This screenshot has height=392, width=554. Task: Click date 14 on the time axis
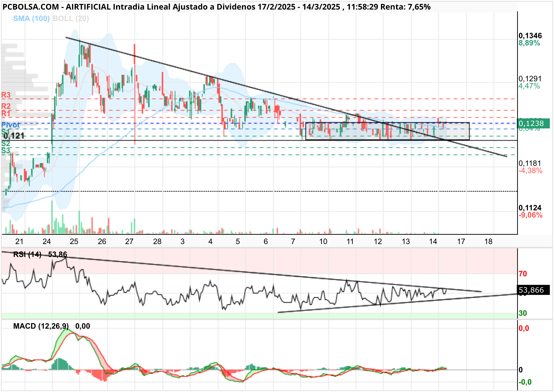pos(433,242)
